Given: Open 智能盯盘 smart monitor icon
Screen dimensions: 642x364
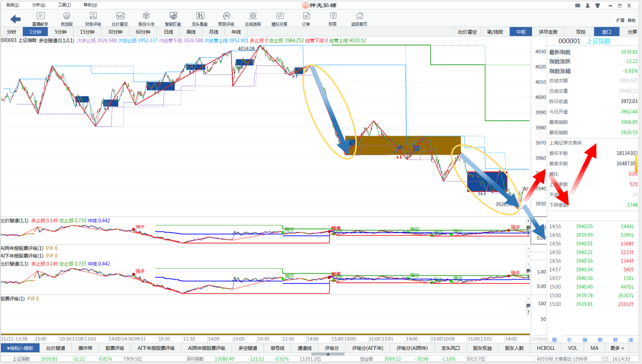Looking at the screenshot, I should pos(173,19).
